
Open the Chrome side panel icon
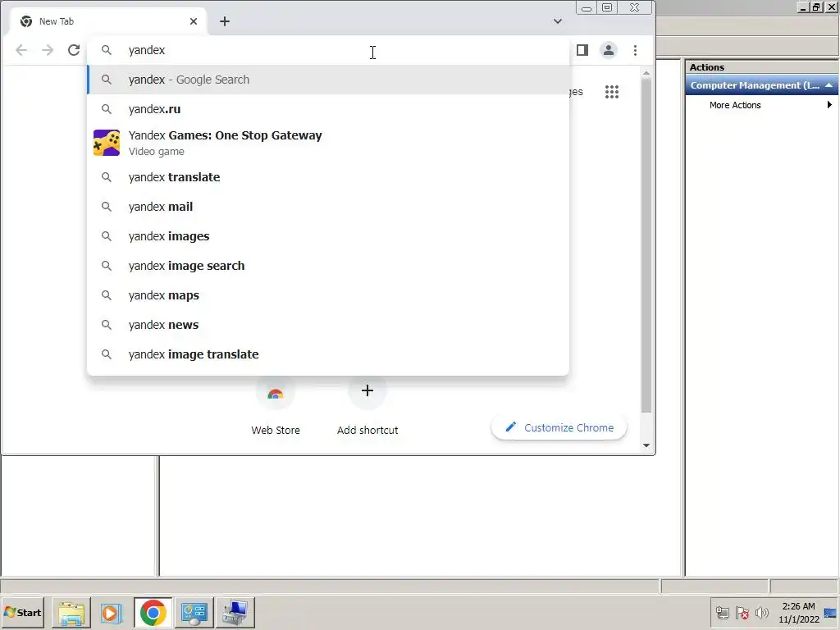tap(582, 50)
